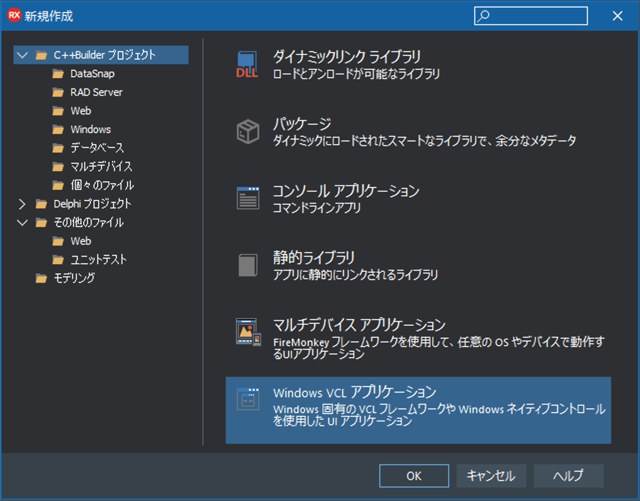
Task: Click description ロードとアンロードが可能なライブラリ
Action: click(356, 74)
